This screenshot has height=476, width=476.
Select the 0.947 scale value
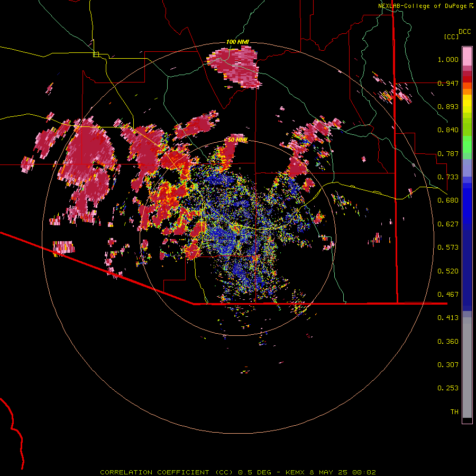click(x=448, y=83)
